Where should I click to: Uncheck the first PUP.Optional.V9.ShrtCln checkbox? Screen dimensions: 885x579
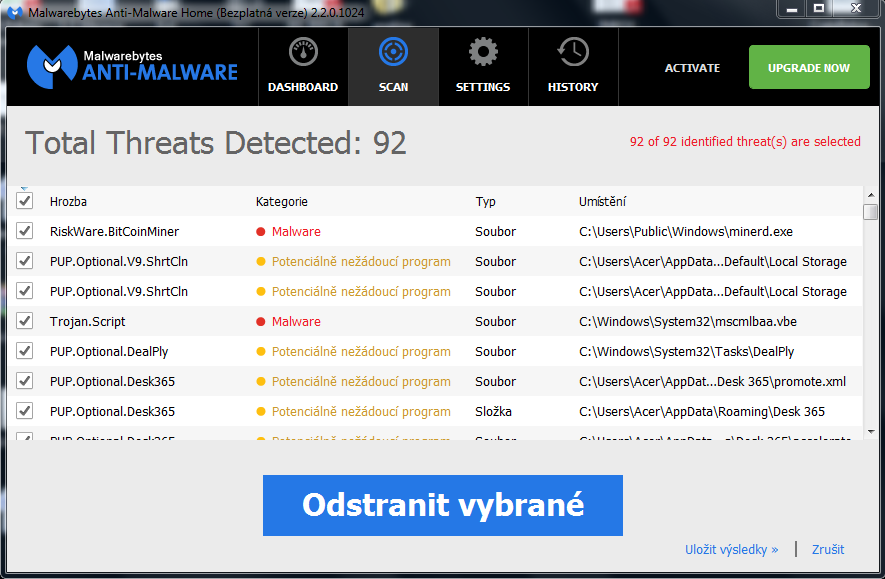[24, 261]
